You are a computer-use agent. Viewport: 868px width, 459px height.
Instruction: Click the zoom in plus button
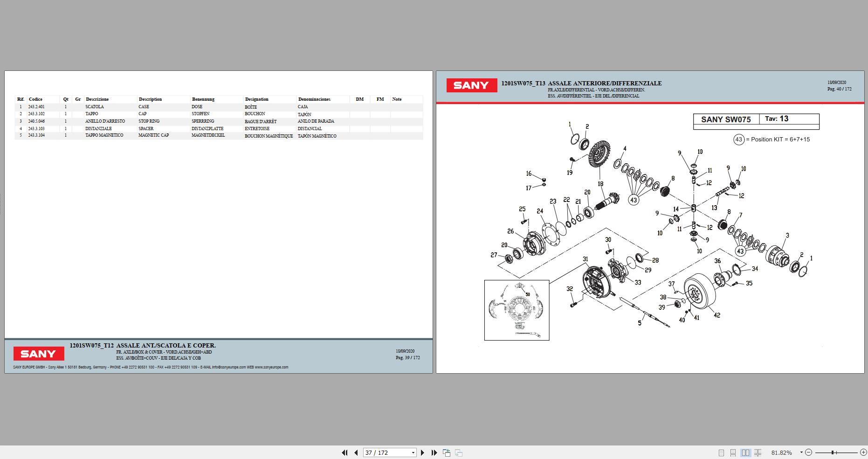coord(863,452)
